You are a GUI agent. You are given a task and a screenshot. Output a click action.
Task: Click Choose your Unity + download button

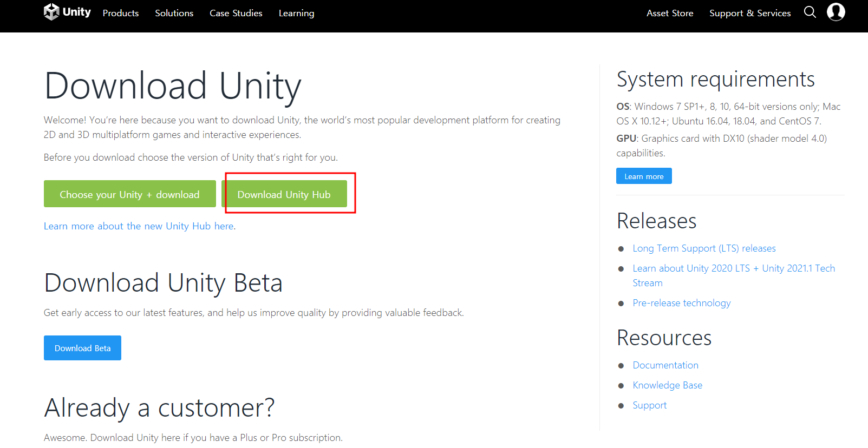pyautogui.click(x=130, y=194)
